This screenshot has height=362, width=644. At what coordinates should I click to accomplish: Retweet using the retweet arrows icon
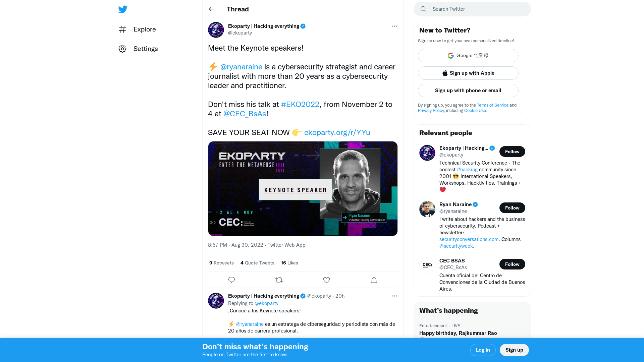tap(279, 280)
